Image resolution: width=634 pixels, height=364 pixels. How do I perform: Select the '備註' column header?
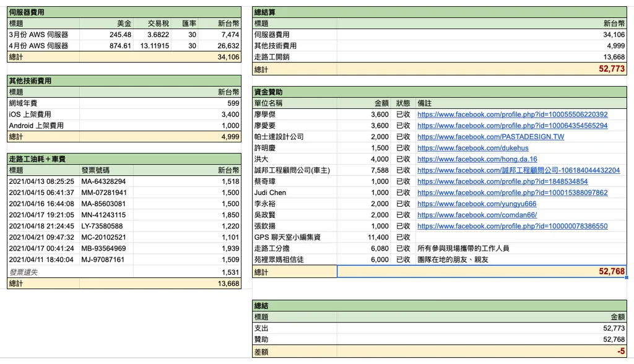(521, 103)
